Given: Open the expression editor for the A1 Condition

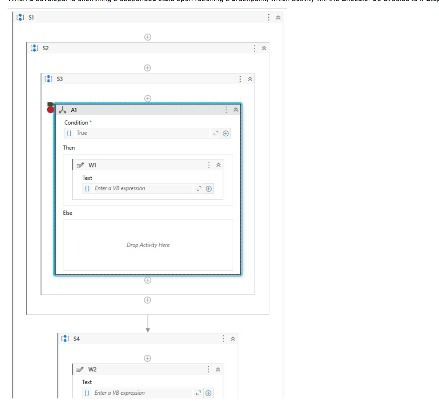Looking at the screenshot, I should 216,133.
